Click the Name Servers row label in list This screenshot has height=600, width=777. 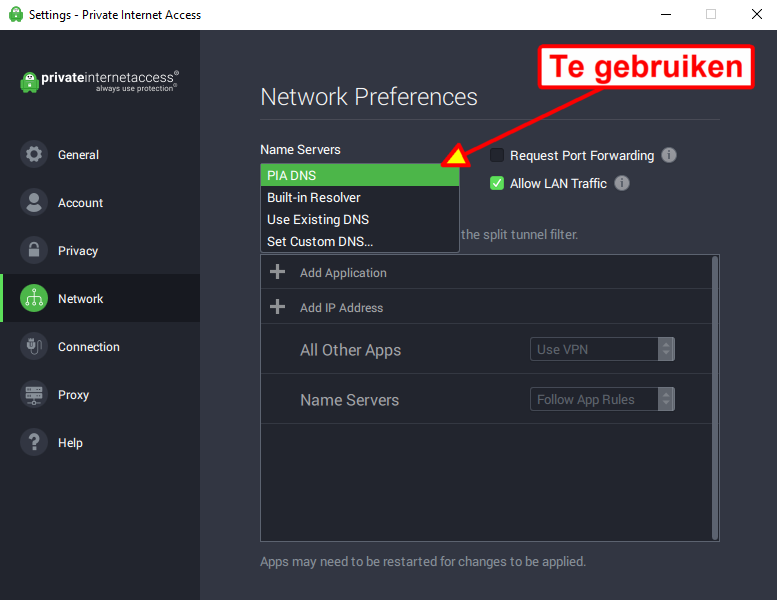(x=349, y=400)
